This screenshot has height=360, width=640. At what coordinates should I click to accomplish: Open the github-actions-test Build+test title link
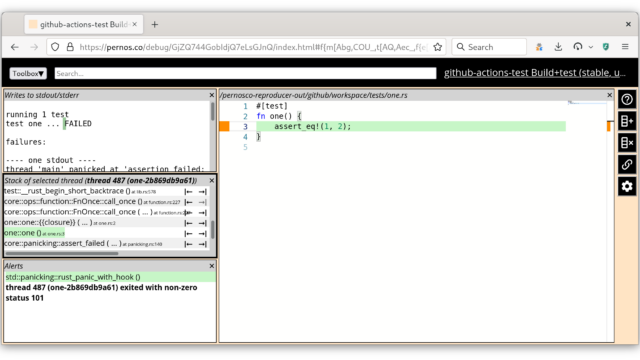[534, 73]
